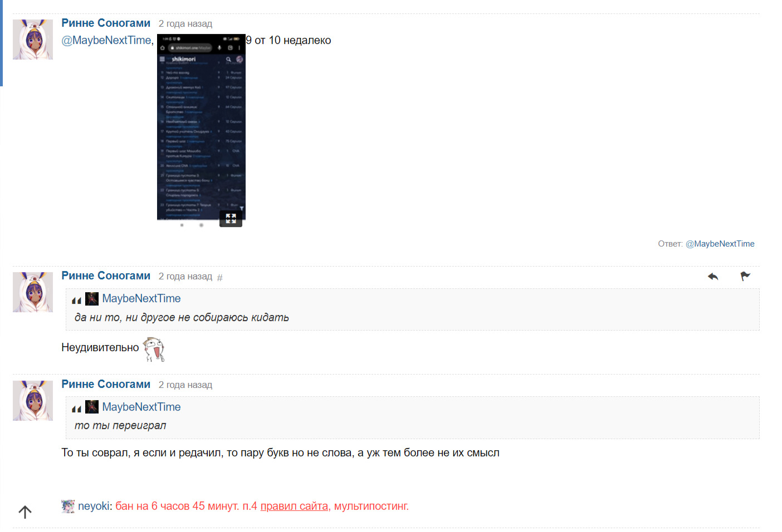Click quote icon in 'то ты переиграл' quote
The height and width of the screenshot is (532, 782).
pyautogui.click(x=76, y=408)
